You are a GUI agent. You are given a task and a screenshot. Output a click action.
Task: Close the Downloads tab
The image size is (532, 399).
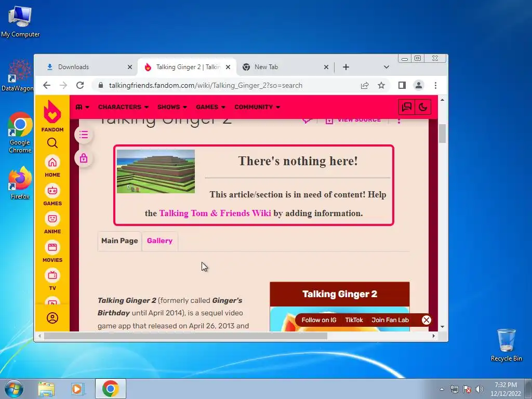coord(129,67)
